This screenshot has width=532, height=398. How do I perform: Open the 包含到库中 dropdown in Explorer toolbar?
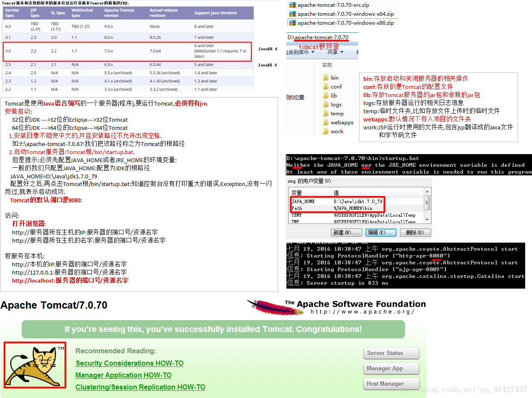301,52
